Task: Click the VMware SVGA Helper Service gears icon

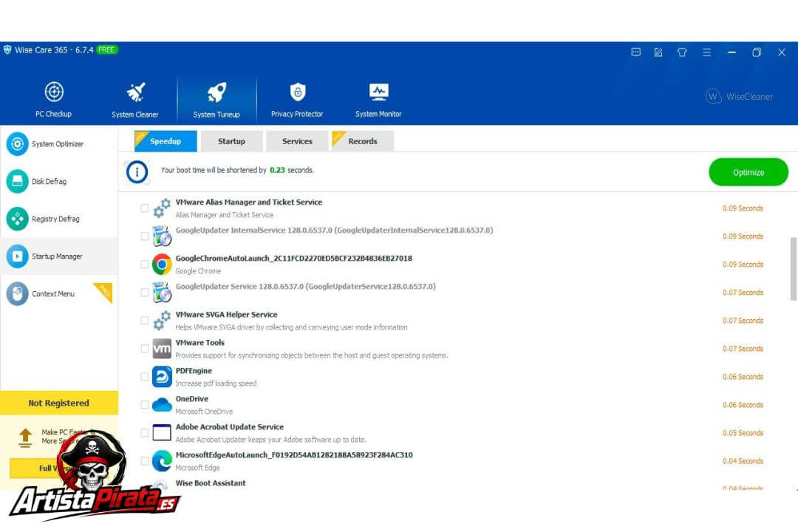Action: 162,321
